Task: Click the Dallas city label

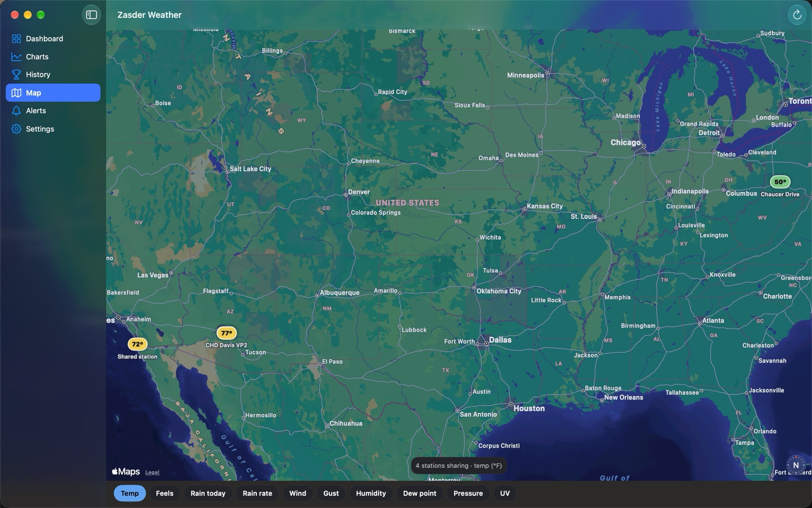Action: point(500,340)
